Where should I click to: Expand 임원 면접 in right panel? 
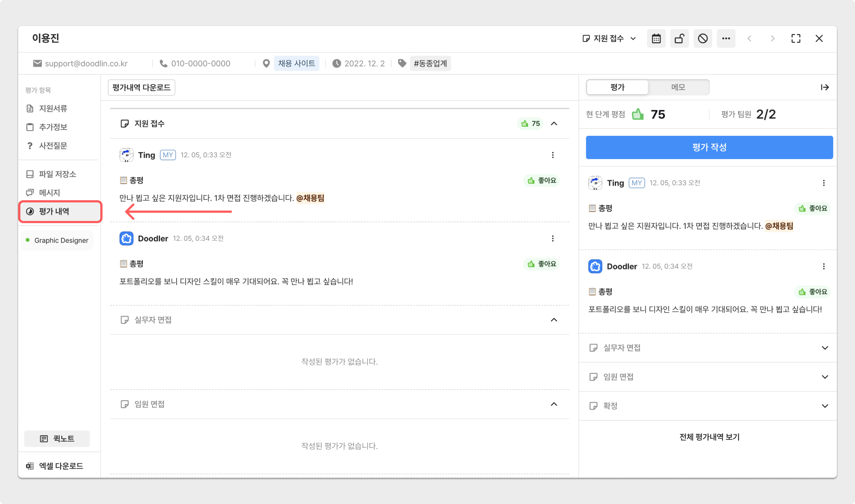tap(825, 377)
